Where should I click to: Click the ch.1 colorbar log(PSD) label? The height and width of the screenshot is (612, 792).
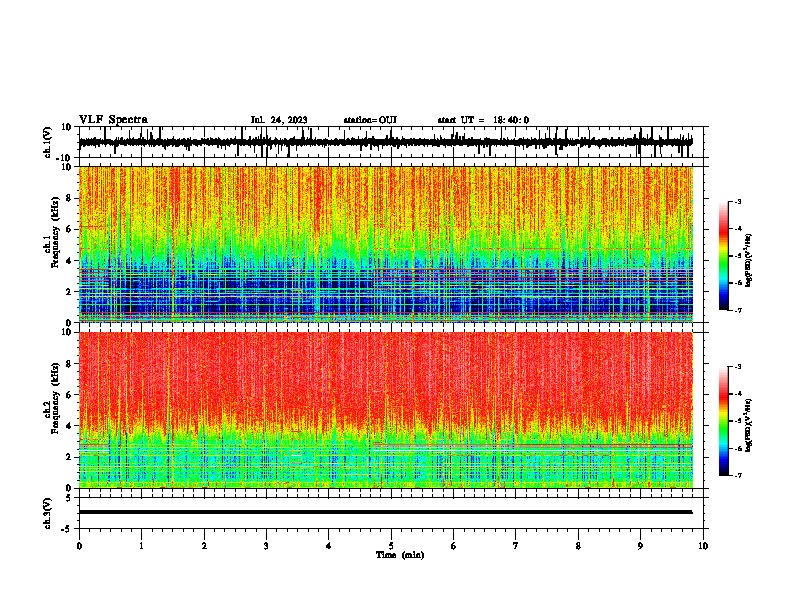[x=749, y=261]
